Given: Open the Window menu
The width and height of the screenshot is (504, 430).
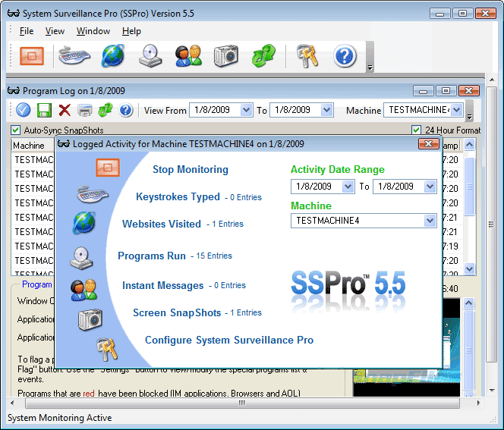Looking at the screenshot, I should coord(93,31).
